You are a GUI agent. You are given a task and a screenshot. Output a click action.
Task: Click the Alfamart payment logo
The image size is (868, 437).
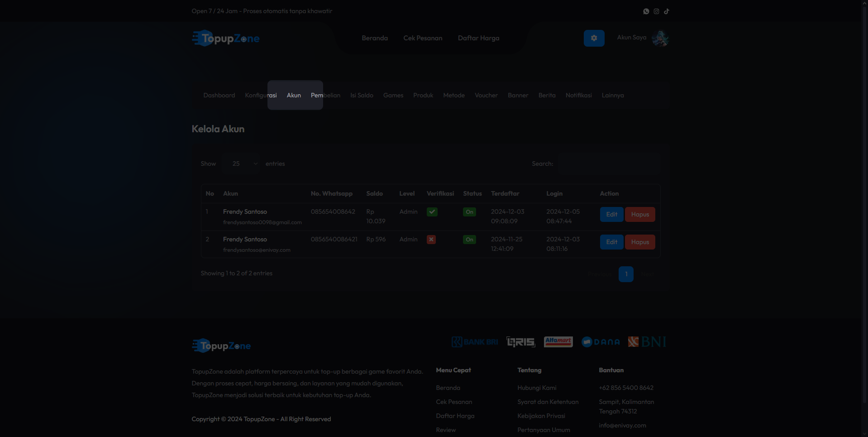(558, 341)
